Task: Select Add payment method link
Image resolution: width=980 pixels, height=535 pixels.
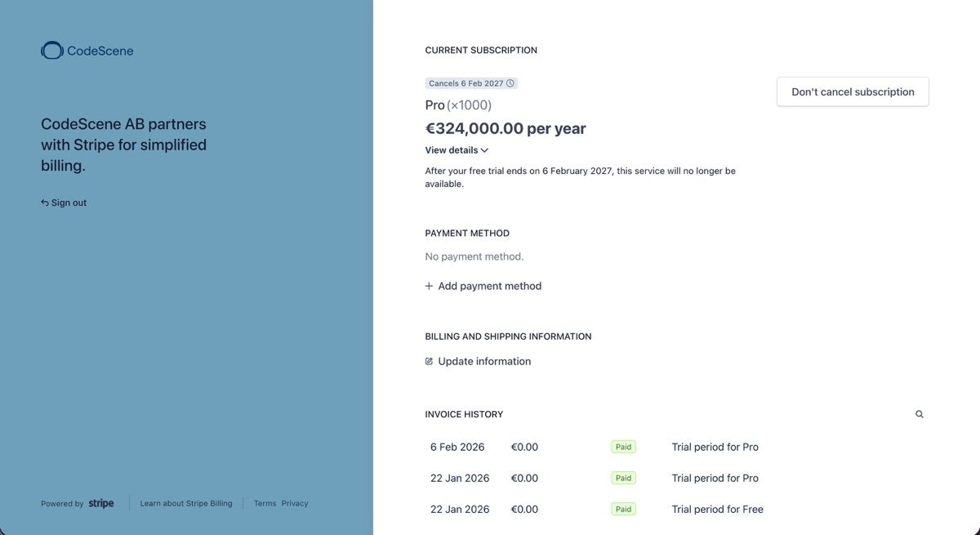Action: 483,286
